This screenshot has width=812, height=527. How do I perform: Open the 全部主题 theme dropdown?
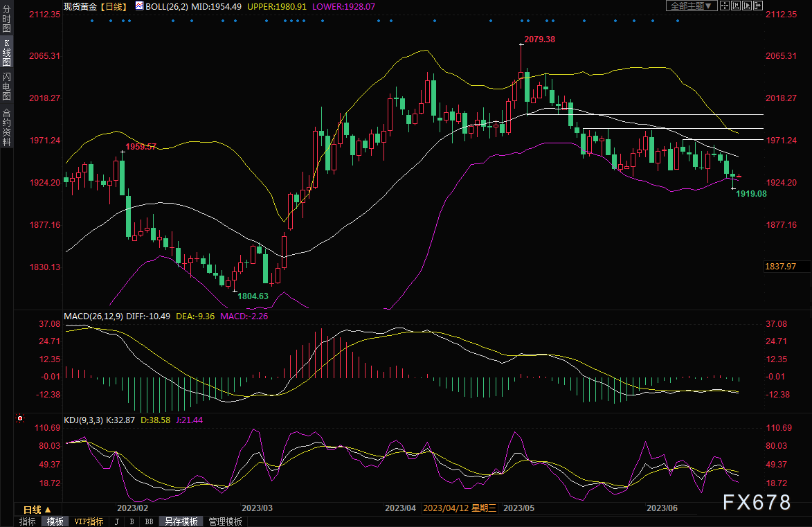click(689, 6)
